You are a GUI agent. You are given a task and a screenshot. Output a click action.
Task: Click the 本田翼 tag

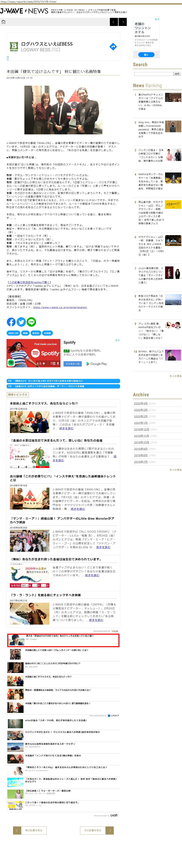(x=47, y=333)
